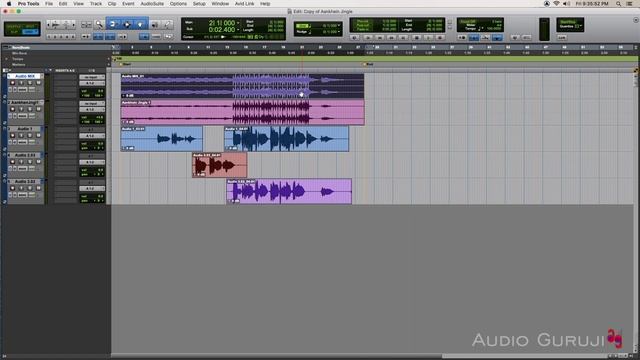Mute the fourth audio track
640x360 pixels.
[38, 162]
